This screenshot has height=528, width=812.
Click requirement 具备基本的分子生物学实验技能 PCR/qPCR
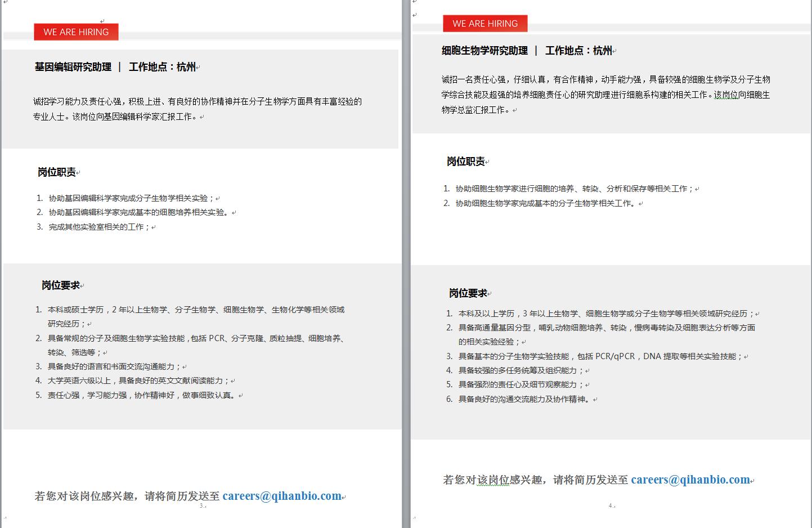[x=601, y=356]
